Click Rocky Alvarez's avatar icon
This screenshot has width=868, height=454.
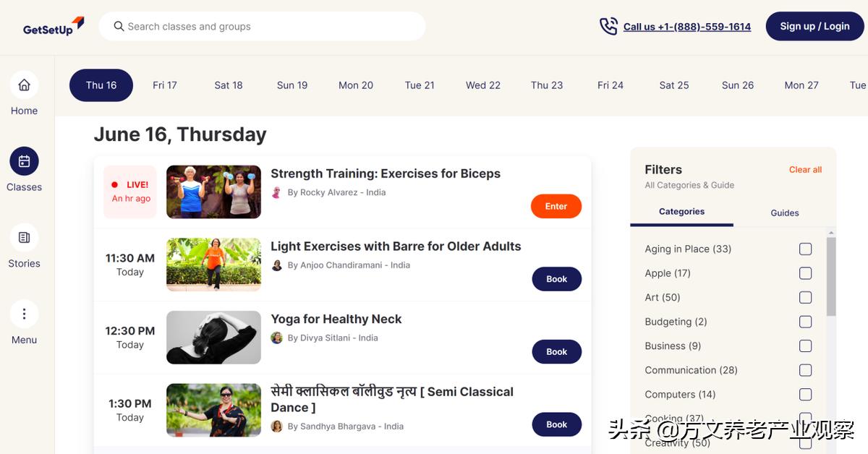tap(276, 192)
